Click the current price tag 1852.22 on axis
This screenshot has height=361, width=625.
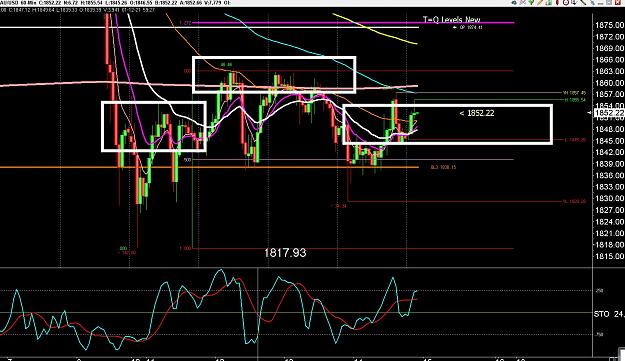[609, 113]
